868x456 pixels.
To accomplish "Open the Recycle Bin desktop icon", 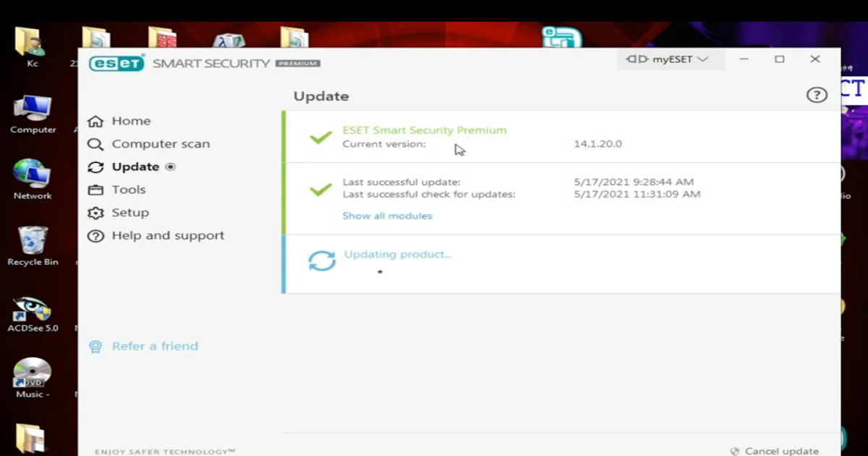I will click(x=33, y=246).
